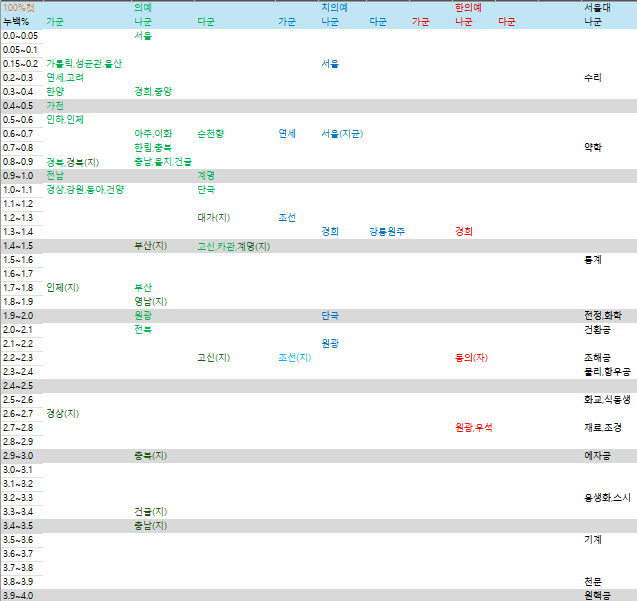The height and width of the screenshot is (601, 637).
Task: Click the 강릉원주 cell
Action: click(x=387, y=231)
